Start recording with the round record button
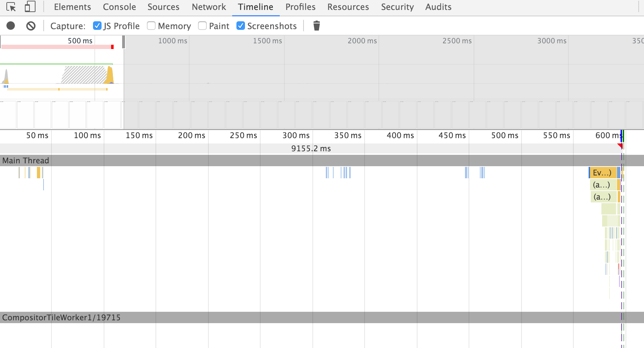 coord(11,26)
